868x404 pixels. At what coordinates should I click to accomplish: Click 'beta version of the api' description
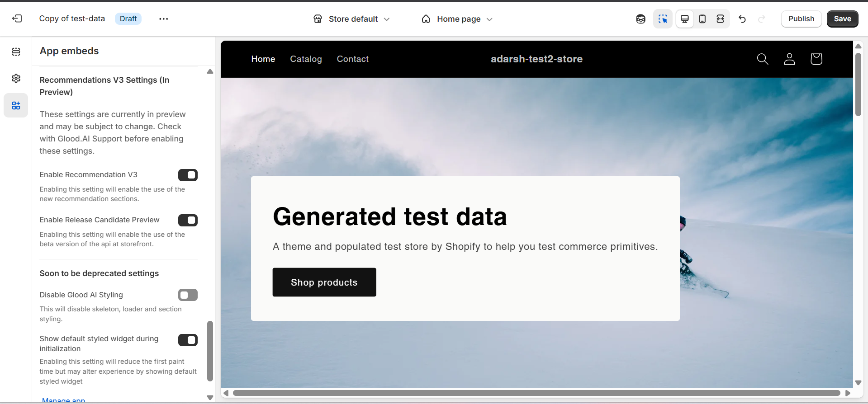tap(112, 239)
